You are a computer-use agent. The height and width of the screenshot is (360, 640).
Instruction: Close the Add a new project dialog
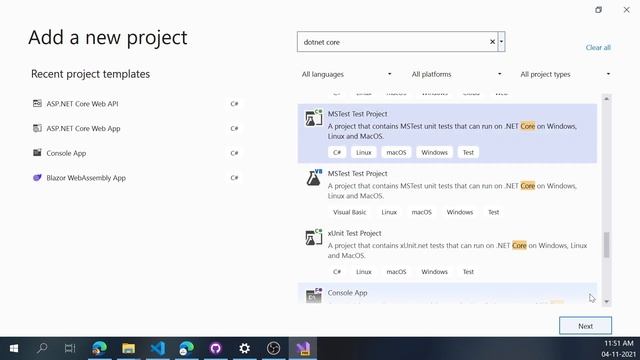(627, 10)
